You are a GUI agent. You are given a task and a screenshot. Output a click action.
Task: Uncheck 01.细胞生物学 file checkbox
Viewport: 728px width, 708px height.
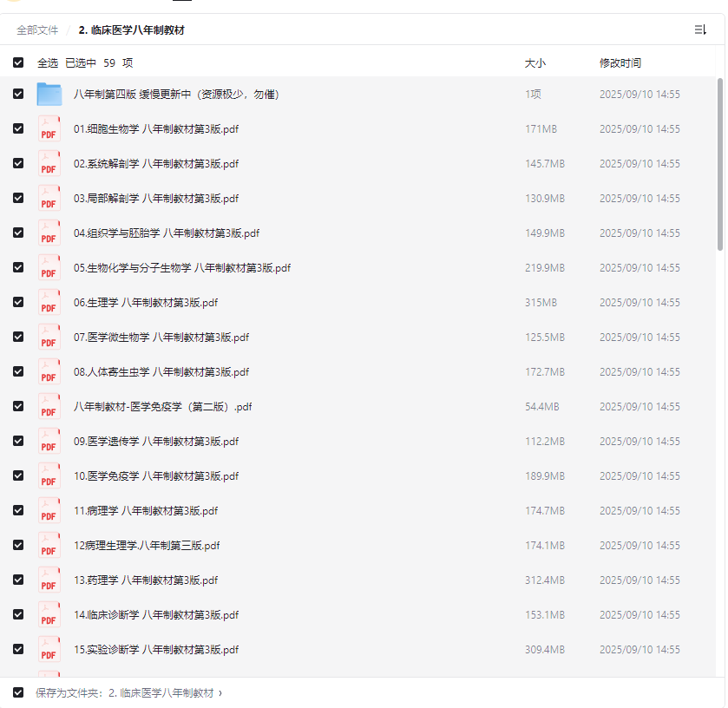(x=18, y=128)
